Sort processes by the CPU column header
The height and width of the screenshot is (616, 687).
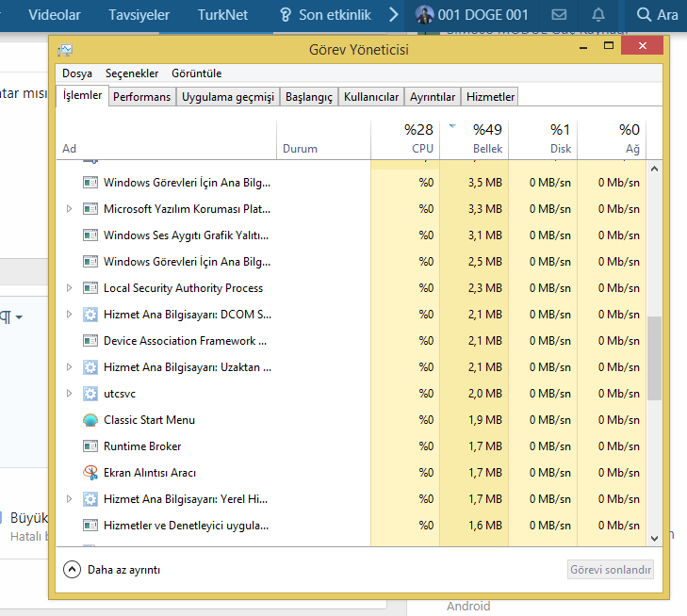[x=405, y=139]
